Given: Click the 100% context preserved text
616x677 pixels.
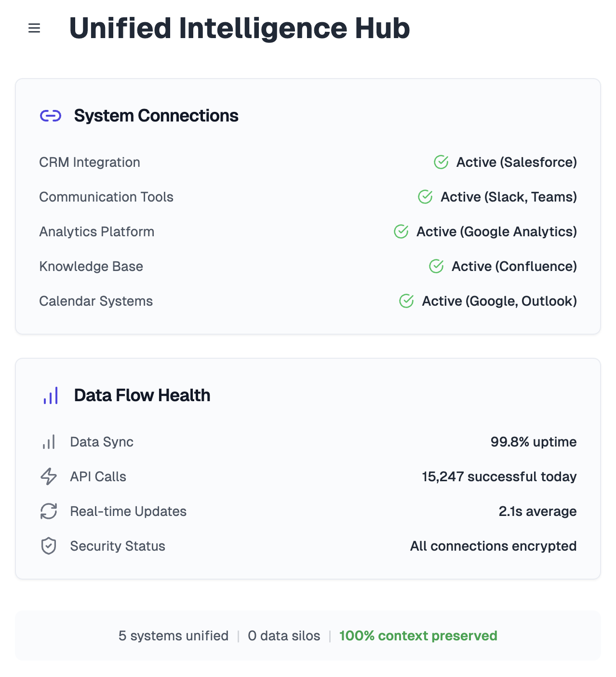Looking at the screenshot, I should pos(418,636).
